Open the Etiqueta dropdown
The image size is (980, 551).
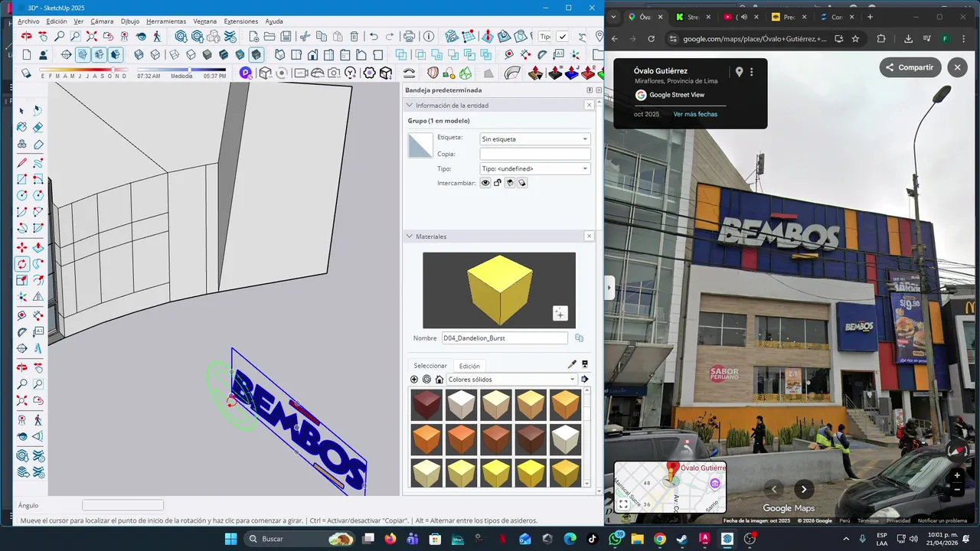click(534, 139)
